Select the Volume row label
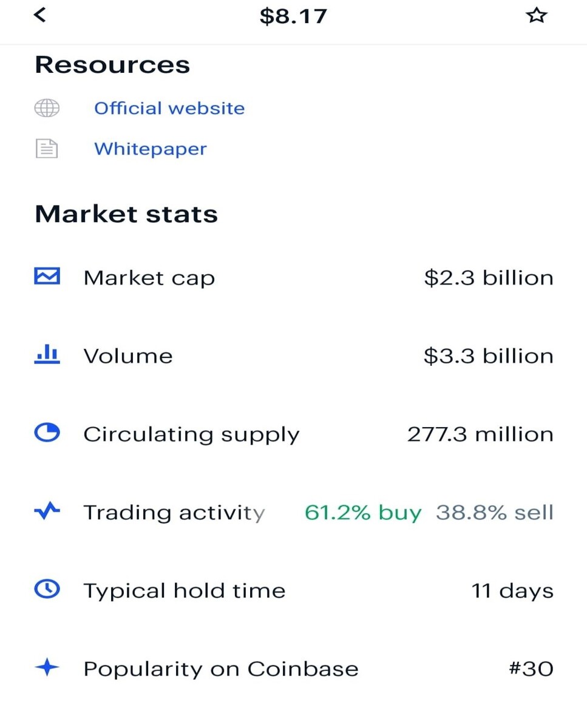The height and width of the screenshot is (728, 587). pyautogui.click(x=128, y=356)
